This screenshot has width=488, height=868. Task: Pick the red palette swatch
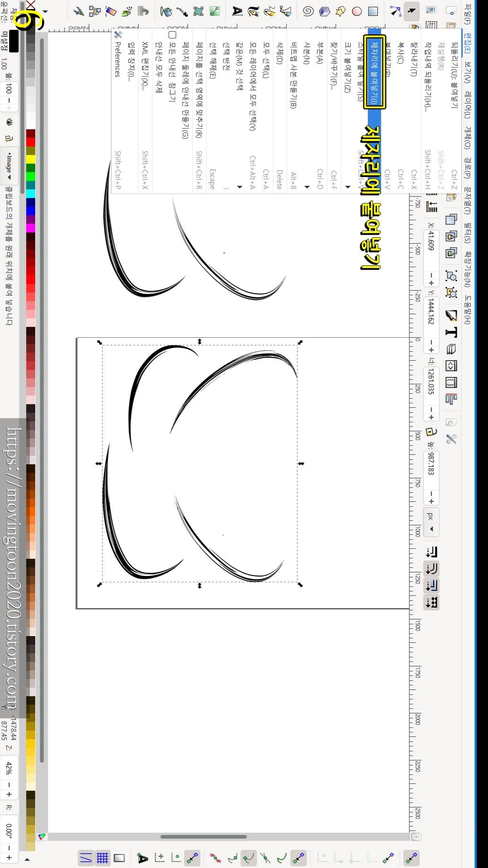tap(30, 142)
